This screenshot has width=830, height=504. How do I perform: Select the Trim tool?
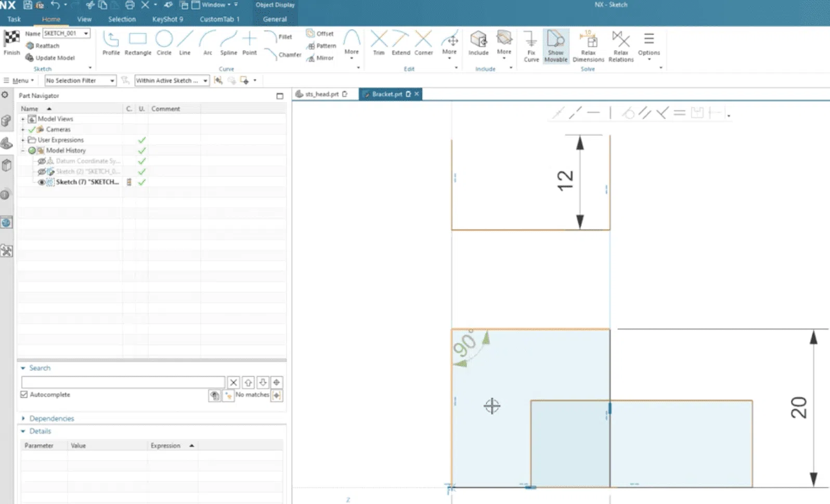[379, 43]
